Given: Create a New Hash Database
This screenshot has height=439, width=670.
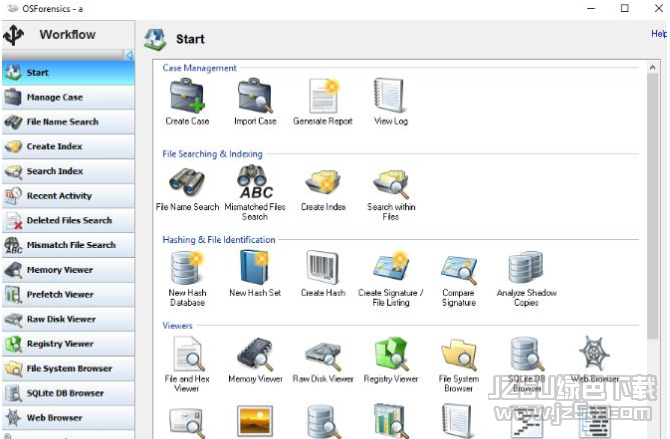Looking at the screenshot, I should [x=187, y=268].
